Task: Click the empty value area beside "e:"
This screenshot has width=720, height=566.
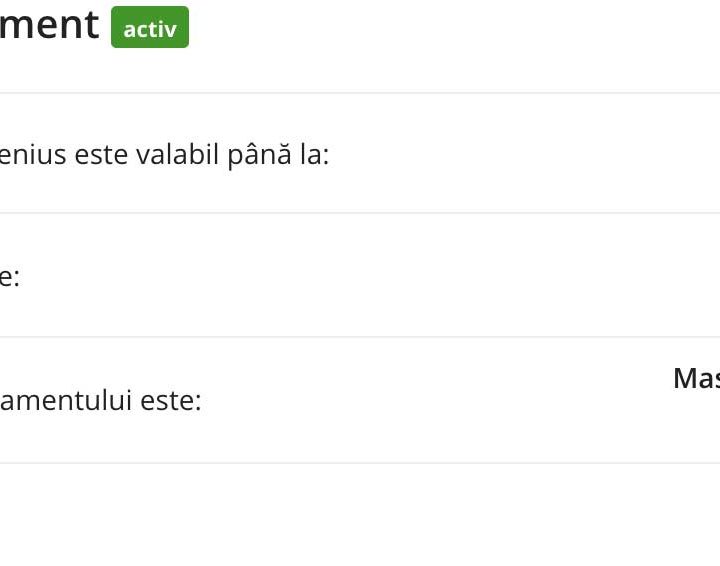Action: (400, 277)
